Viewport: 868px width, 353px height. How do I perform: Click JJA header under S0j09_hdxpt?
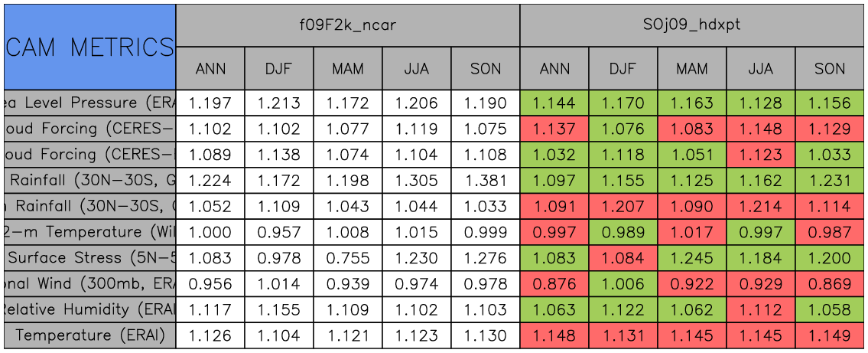coord(761,69)
